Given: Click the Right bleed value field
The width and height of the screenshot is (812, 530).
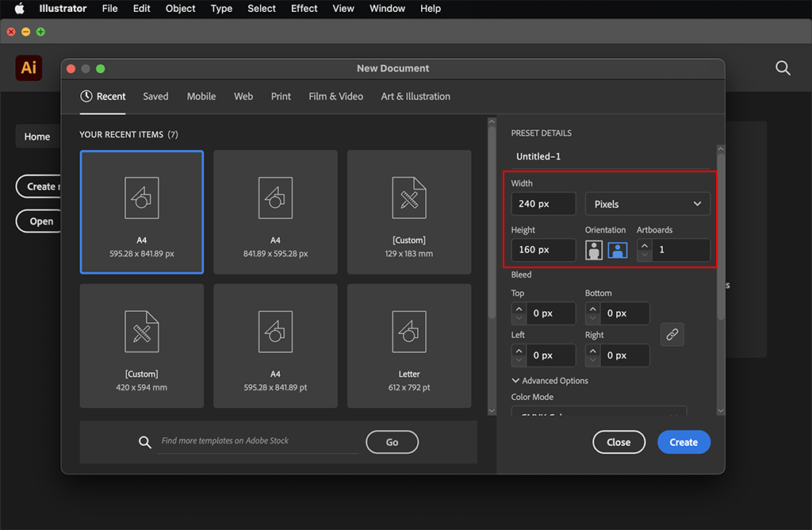Looking at the screenshot, I should pos(625,355).
